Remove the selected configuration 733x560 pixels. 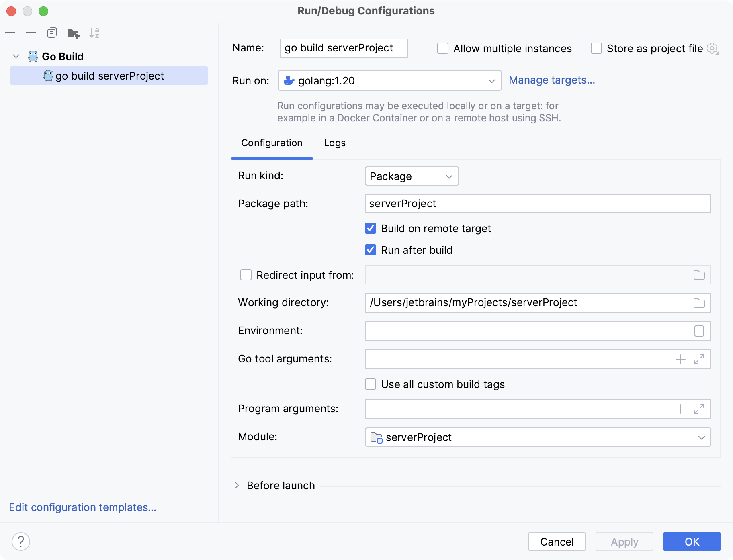click(x=31, y=33)
